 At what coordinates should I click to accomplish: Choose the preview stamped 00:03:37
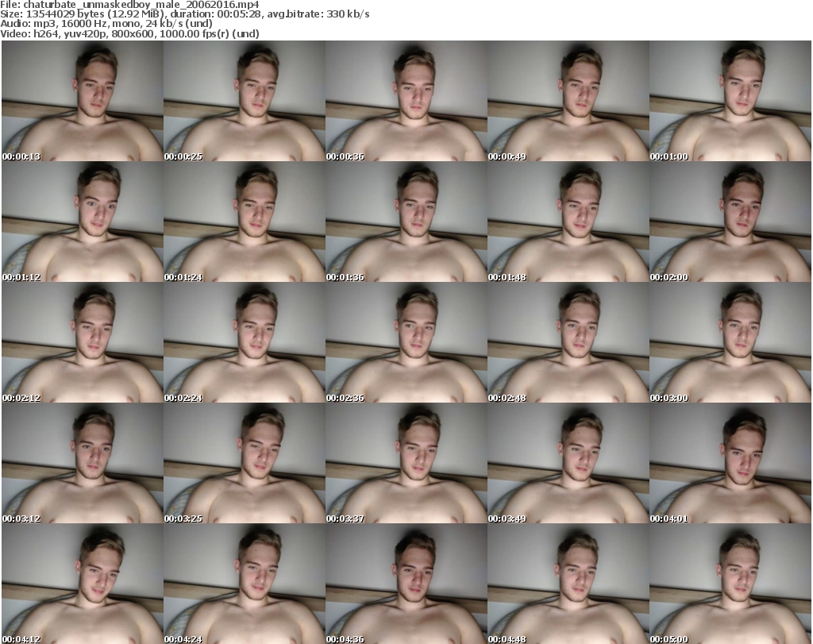(406, 463)
